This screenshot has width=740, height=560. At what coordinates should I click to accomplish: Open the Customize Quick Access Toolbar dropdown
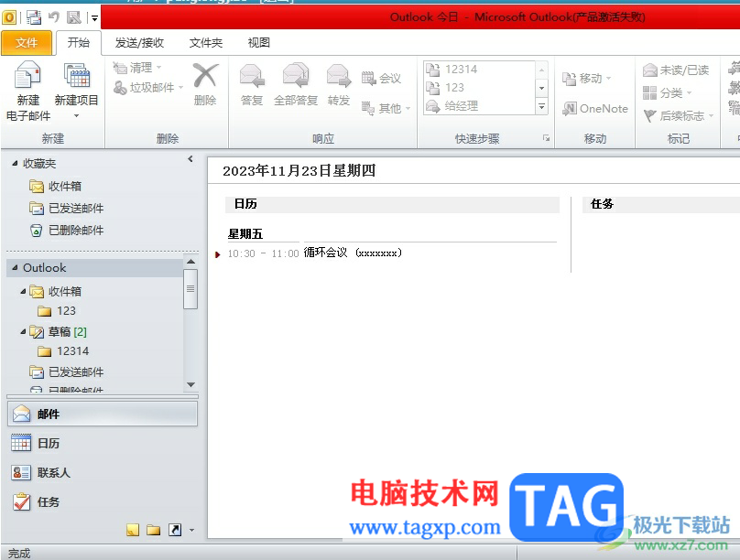pos(94,18)
